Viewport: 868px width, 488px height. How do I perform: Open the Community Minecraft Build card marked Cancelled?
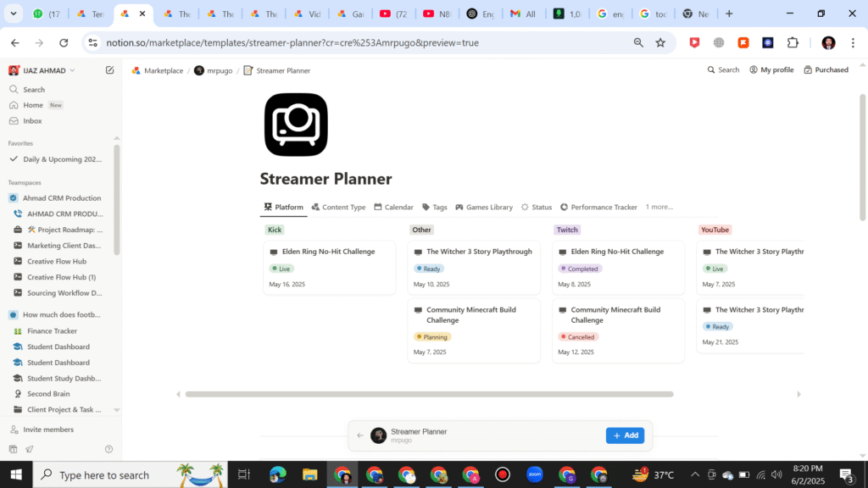tap(618, 331)
